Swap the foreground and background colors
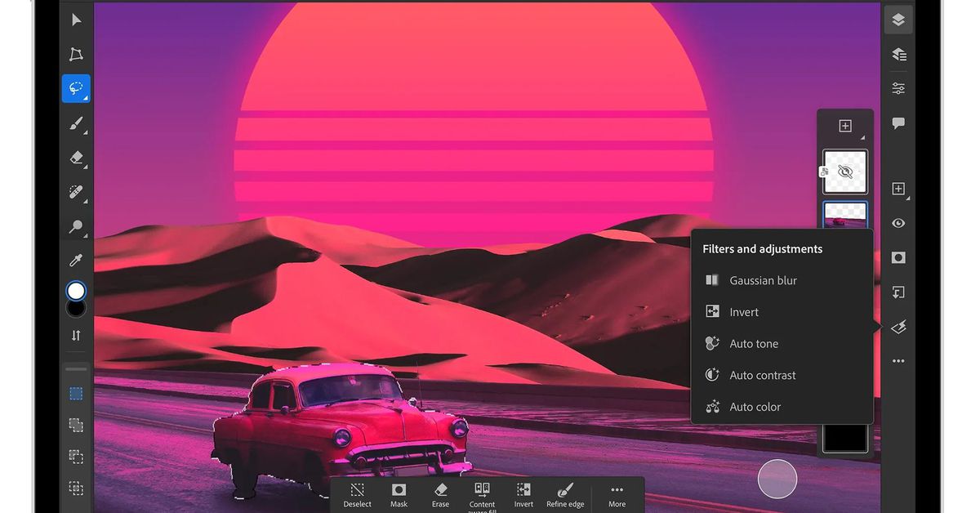The width and height of the screenshot is (980, 513). click(x=76, y=335)
